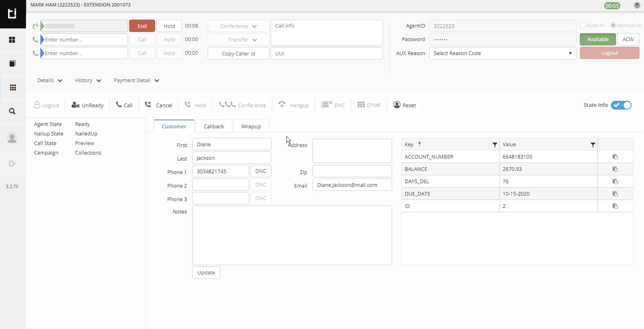Open the user profile avatar in sidebar
This screenshot has width=644, height=329.
pos(12,138)
